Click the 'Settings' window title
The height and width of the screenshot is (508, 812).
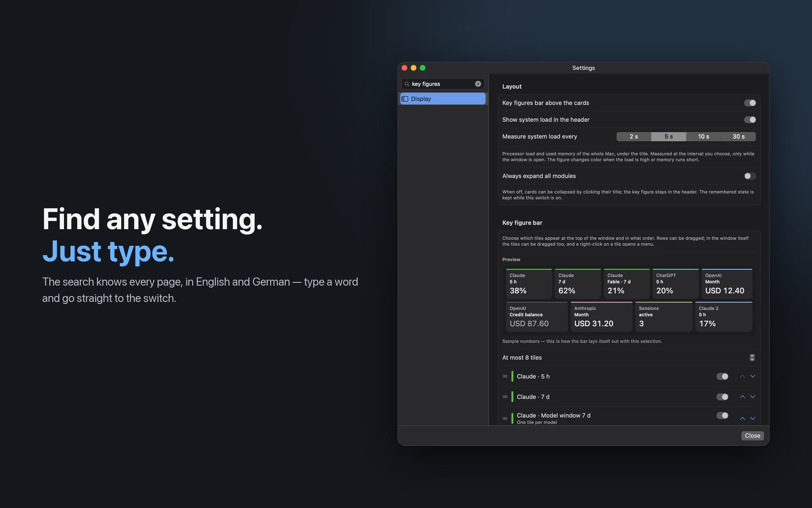(x=583, y=68)
